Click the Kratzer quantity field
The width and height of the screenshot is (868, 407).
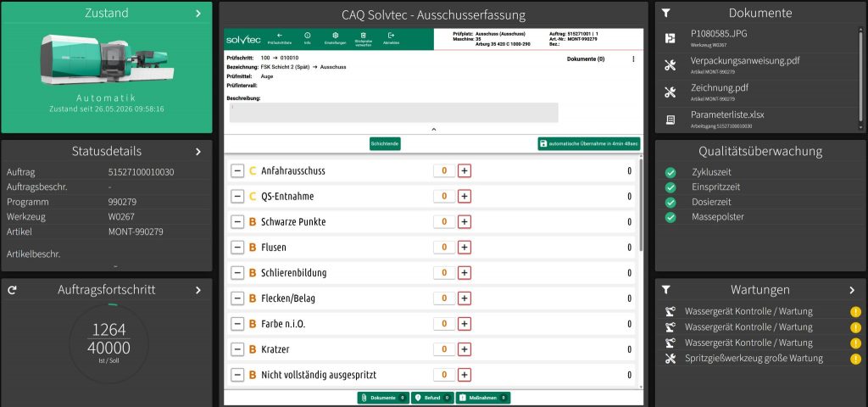pos(444,349)
